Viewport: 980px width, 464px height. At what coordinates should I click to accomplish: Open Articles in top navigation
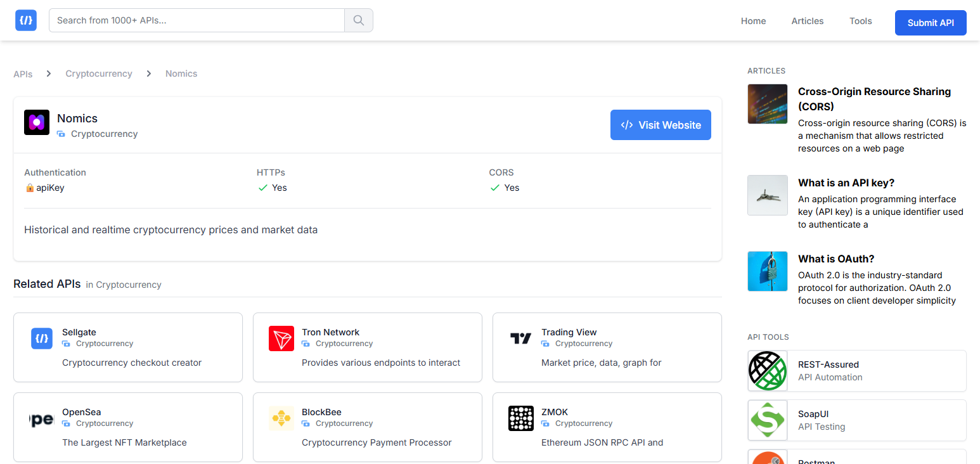pos(808,21)
